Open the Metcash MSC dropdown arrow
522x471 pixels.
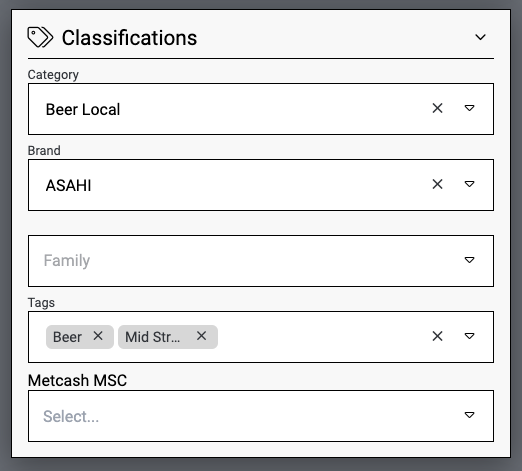pyautogui.click(x=469, y=415)
